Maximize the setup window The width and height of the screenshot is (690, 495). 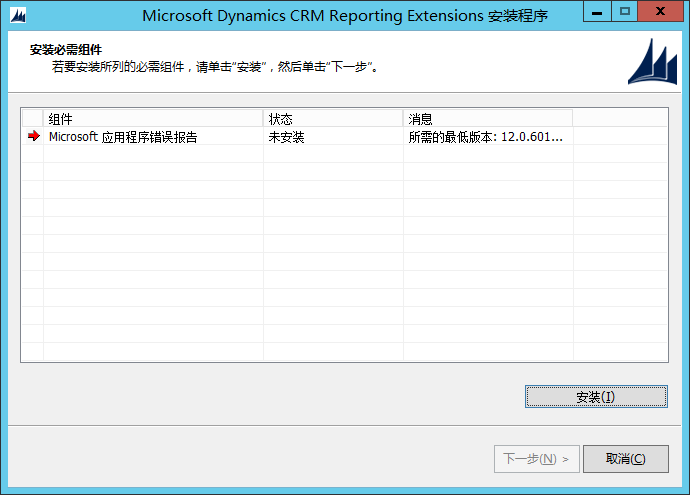624,11
